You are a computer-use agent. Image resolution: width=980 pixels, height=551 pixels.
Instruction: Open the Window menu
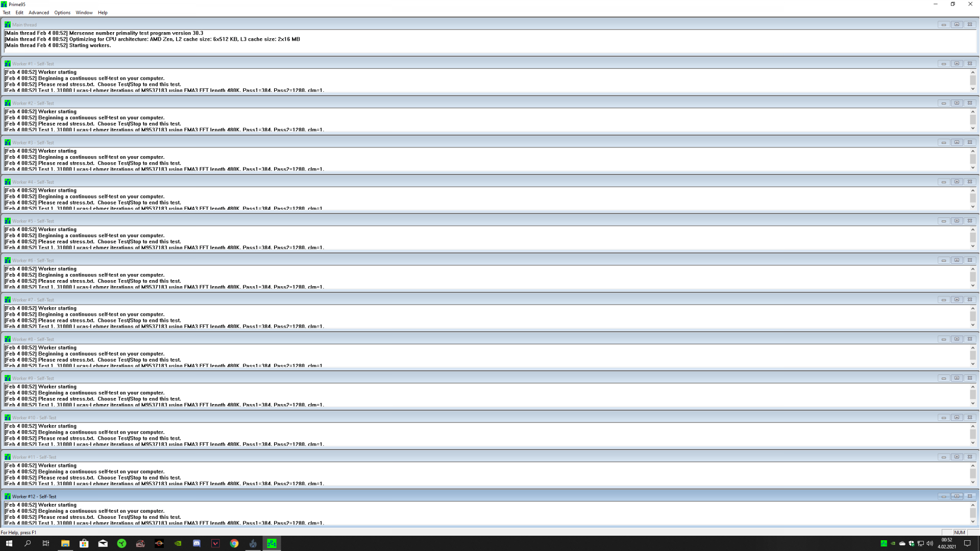tap(84, 13)
